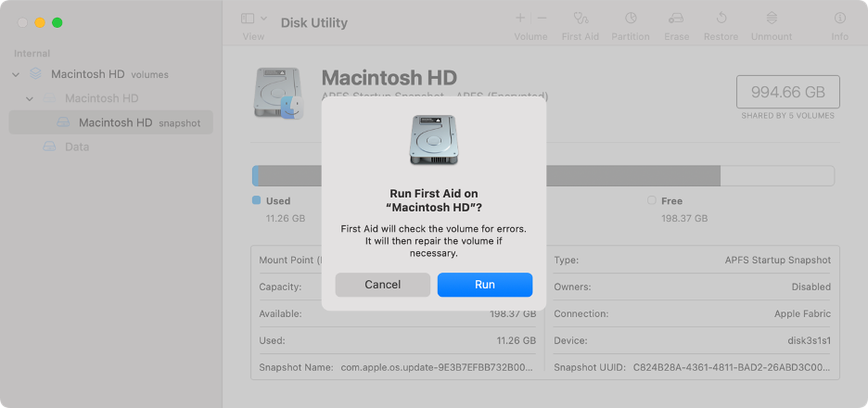The height and width of the screenshot is (408, 868).
Task: Click the snapshot drive icon in sidebar
Action: click(64, 122)
